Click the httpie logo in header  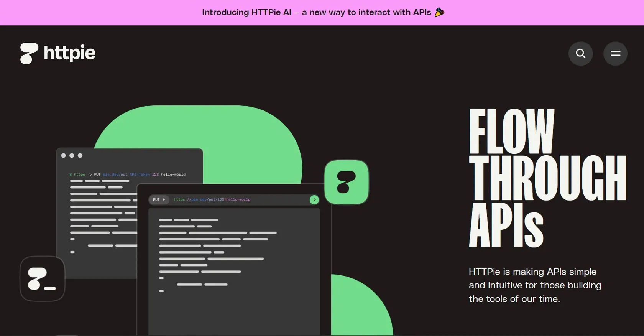tap(58, 53)
